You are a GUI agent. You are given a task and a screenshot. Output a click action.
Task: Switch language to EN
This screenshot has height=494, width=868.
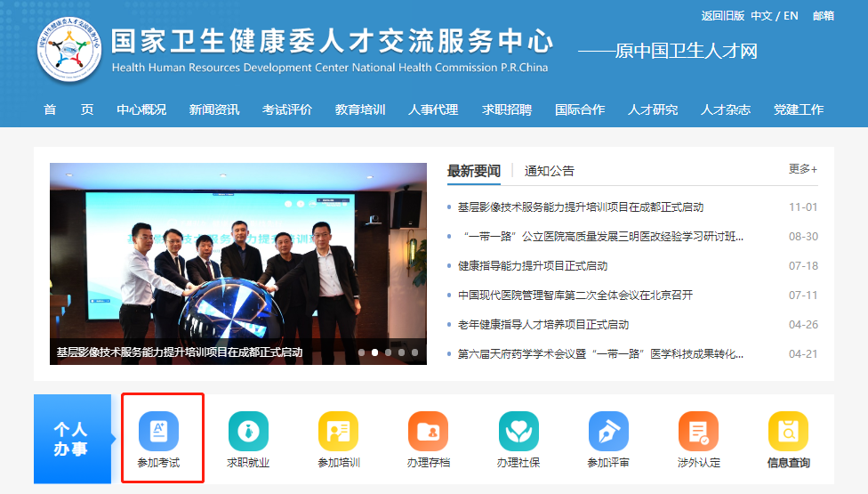tap(791, 16)
